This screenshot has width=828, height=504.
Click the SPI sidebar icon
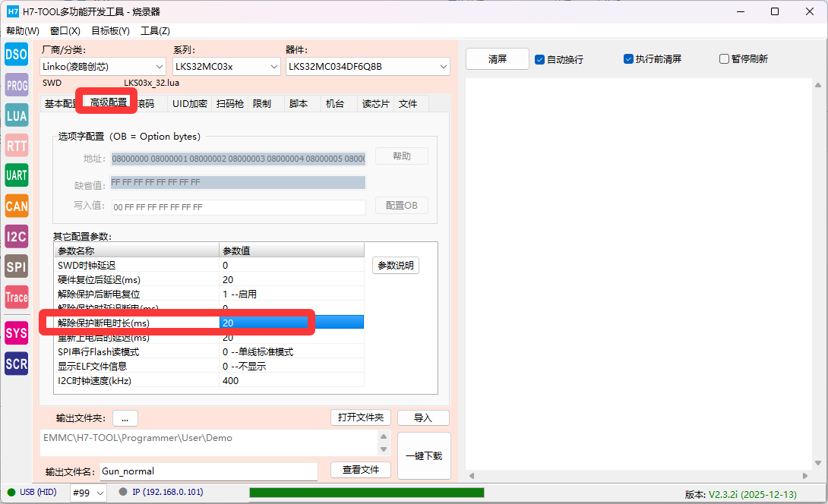pyautogui.click(x=16, y=266)
